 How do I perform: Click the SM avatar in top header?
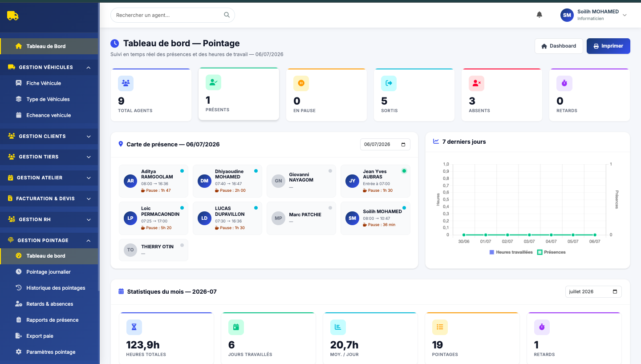tap(567, 15)
